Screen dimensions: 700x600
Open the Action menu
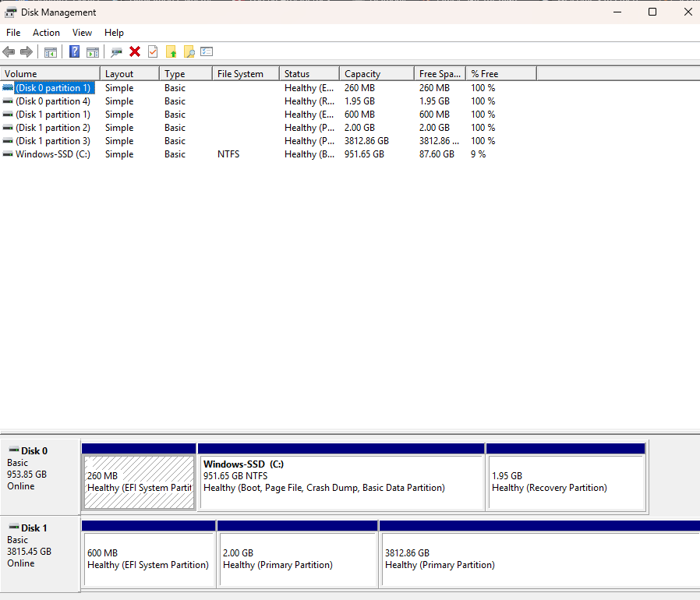click(x=46, y=33)
